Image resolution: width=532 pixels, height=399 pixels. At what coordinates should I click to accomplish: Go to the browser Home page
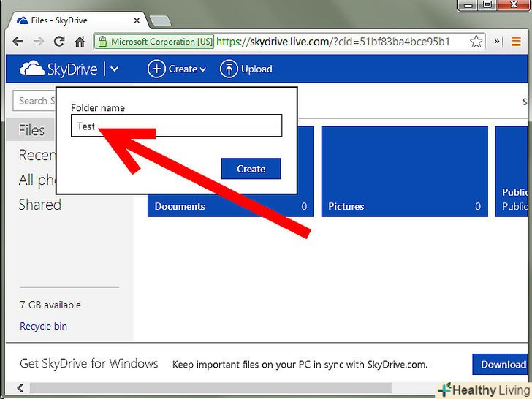(80, 42)
